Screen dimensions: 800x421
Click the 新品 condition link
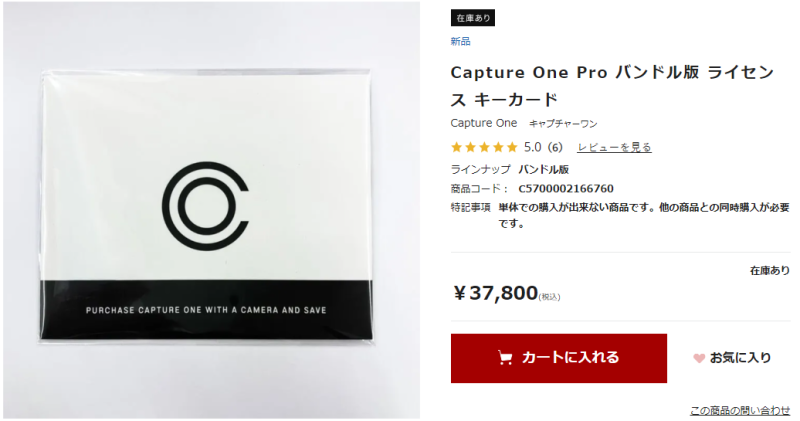coord(460,41)
